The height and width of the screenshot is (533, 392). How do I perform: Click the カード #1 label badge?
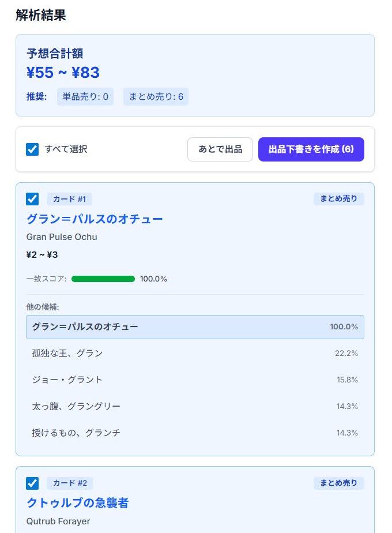(69, 199)
